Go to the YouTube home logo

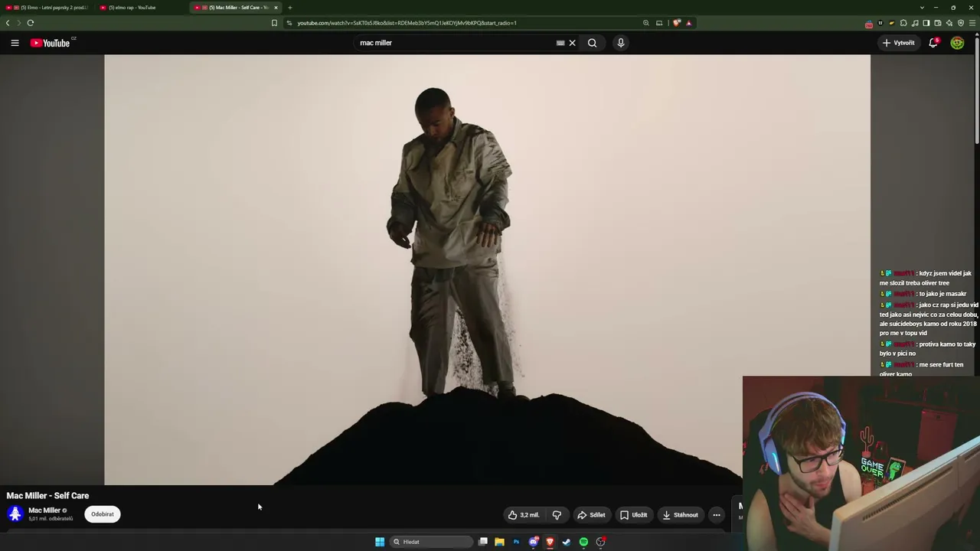pyautogui.click(x=51, y=43)
